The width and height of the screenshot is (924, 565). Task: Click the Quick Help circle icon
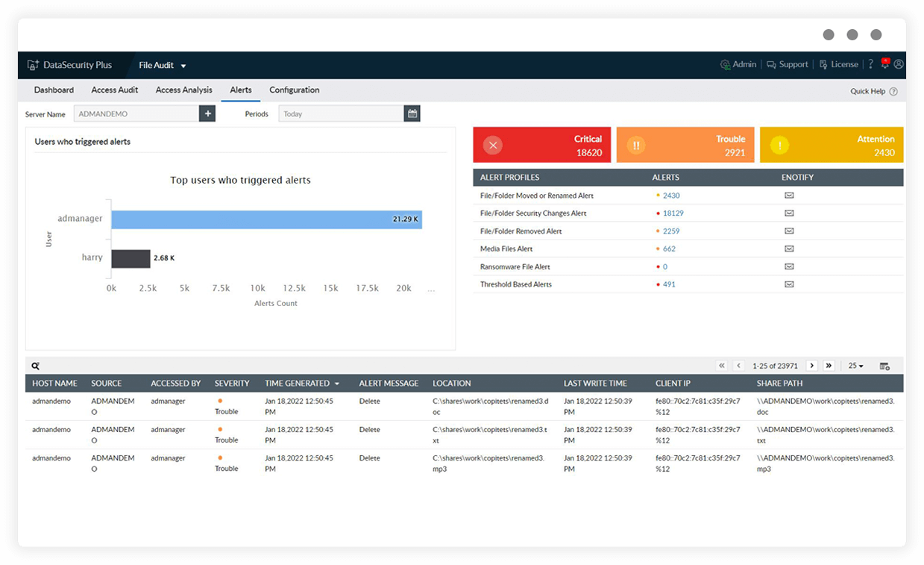pyautogui.click(x=893, y=91)
